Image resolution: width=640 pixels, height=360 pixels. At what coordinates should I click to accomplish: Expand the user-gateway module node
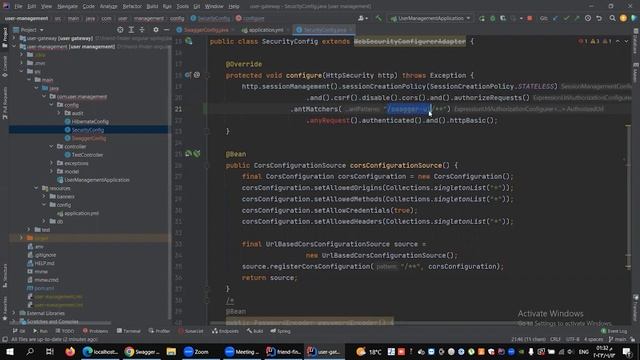point(14,38)
